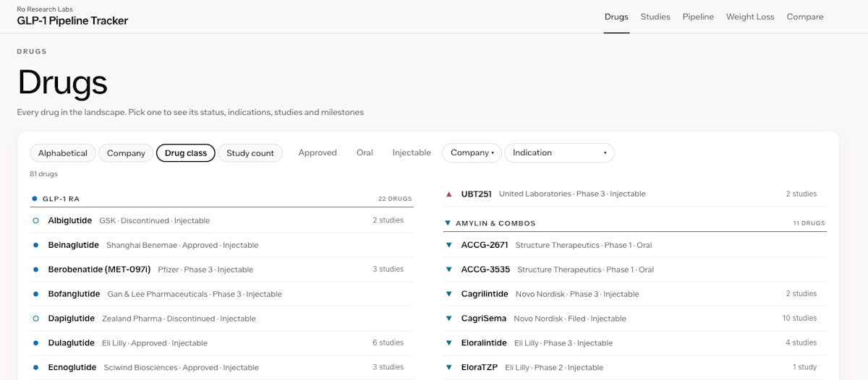Click '1 study' in EloraTZP row

804,368
